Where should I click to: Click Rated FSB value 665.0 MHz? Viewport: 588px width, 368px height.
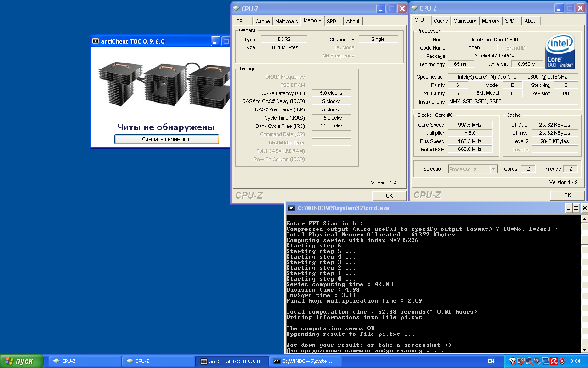click(469, 149)
